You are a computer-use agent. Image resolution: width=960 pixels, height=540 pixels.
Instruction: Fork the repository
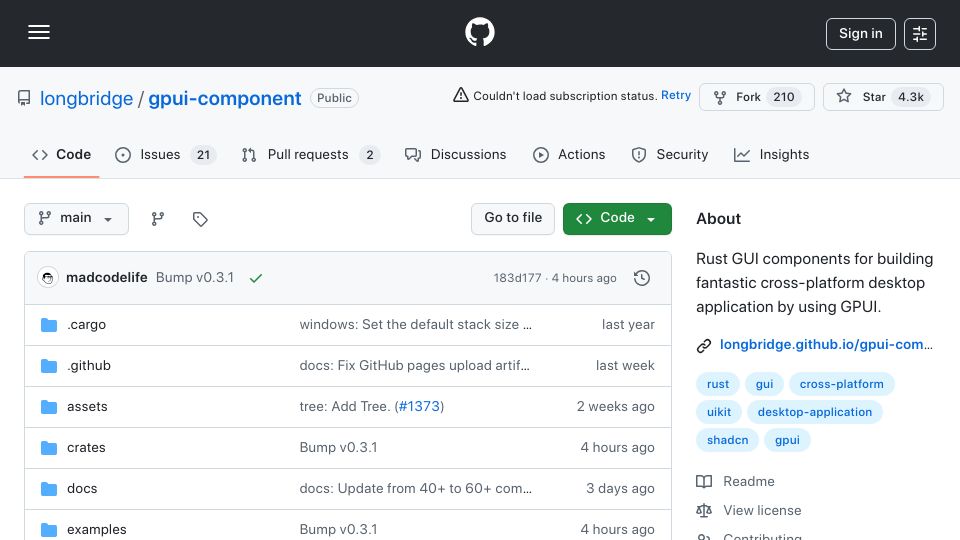point(757,97)
